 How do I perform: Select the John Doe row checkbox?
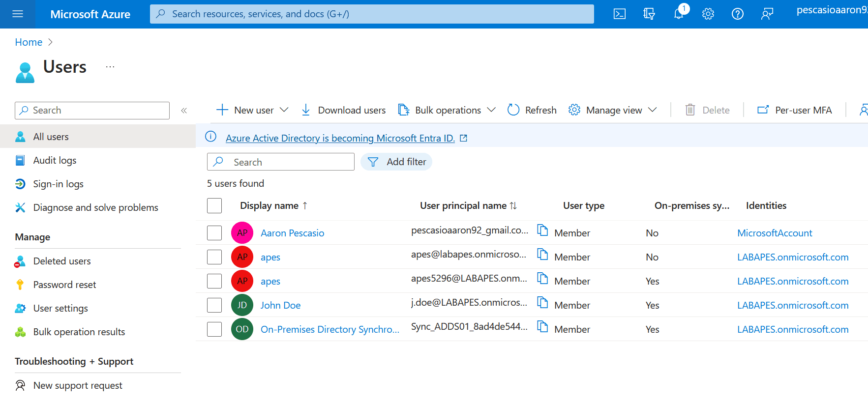214,305
